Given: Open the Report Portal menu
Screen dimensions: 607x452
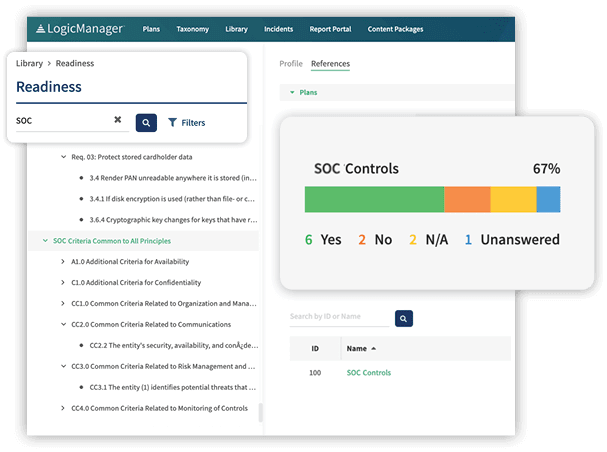Looking at the screenshot, I should 330,29.
